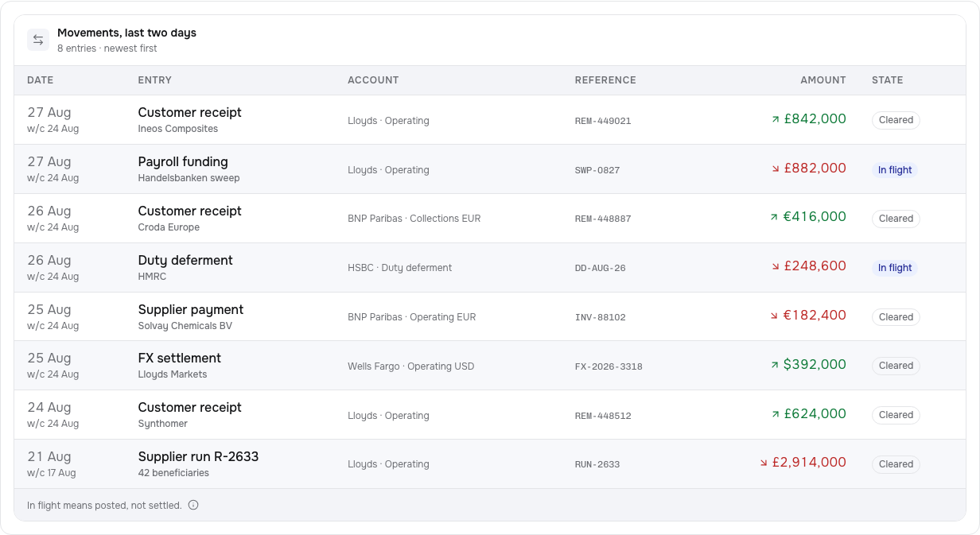Click the 8 entries · newest first subtitle
980x535 pixels.
[107, 48]
